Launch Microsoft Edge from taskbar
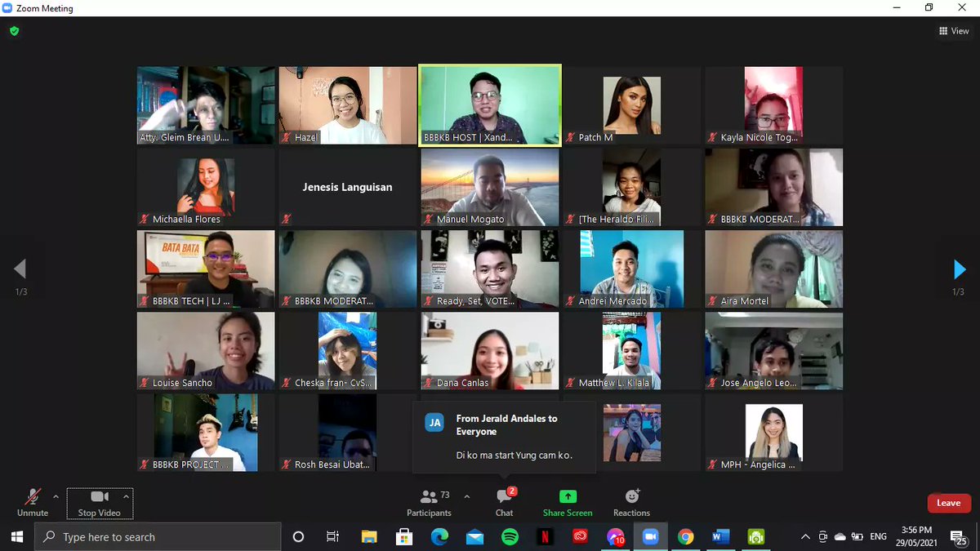 pos(439,536)
